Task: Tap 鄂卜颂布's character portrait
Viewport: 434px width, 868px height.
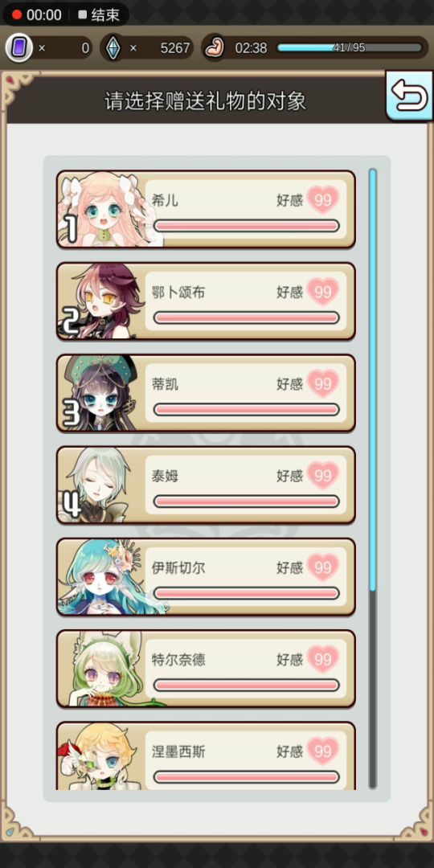Action: (x=100, y=301)
